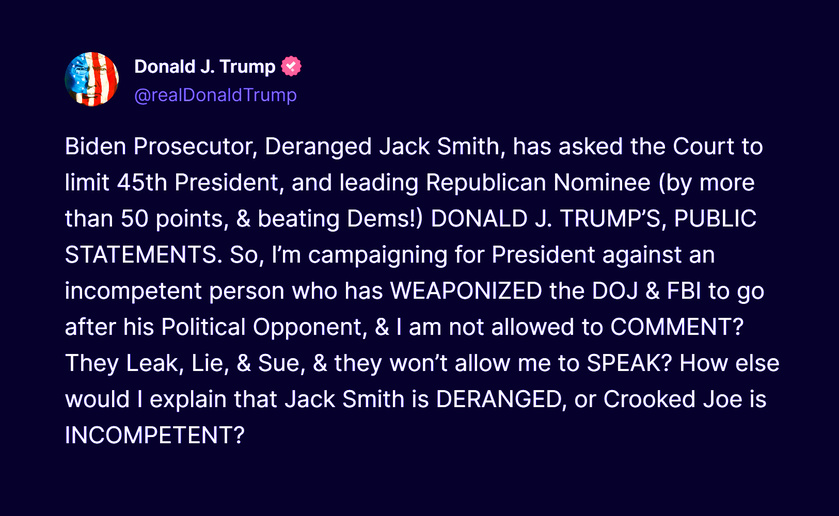
Task: Click the @realDonaldTrump handle
Action: tap(215, 95)
